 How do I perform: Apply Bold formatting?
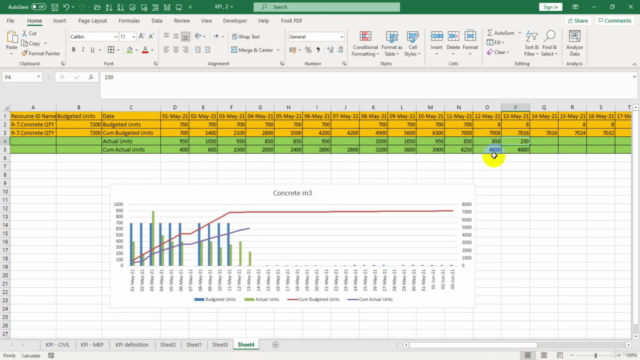point(73,50)
